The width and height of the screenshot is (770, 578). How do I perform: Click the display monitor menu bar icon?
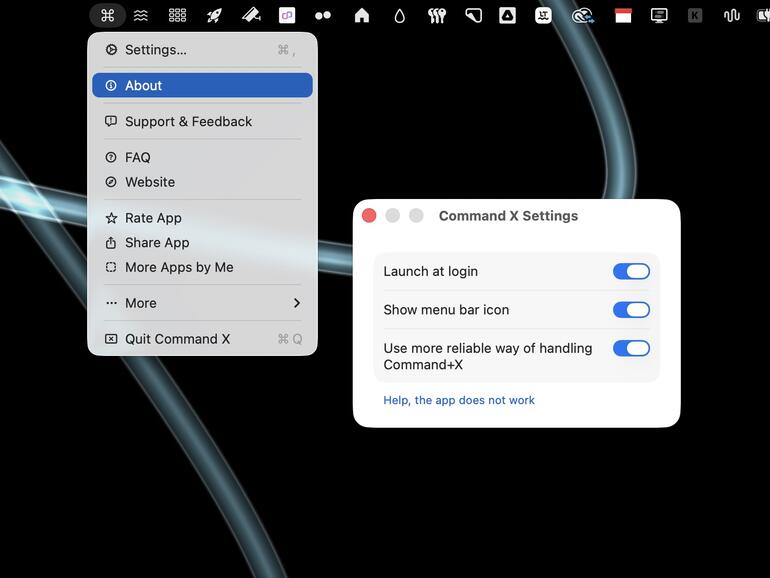pos(659,16)
